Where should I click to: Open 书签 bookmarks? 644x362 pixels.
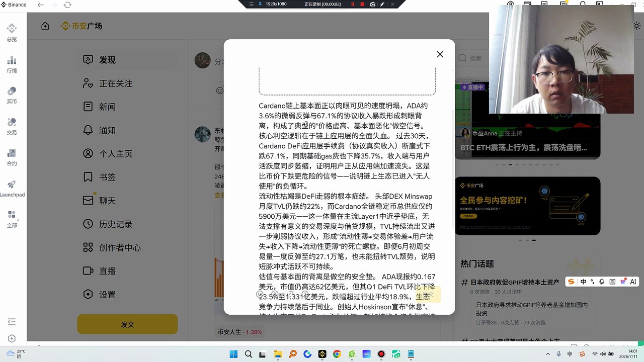coord(127,177)
